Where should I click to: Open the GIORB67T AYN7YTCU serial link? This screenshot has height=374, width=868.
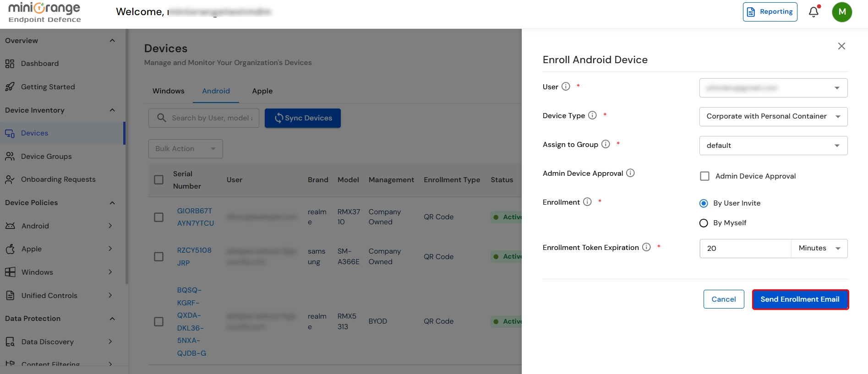(x=196, y=217)
